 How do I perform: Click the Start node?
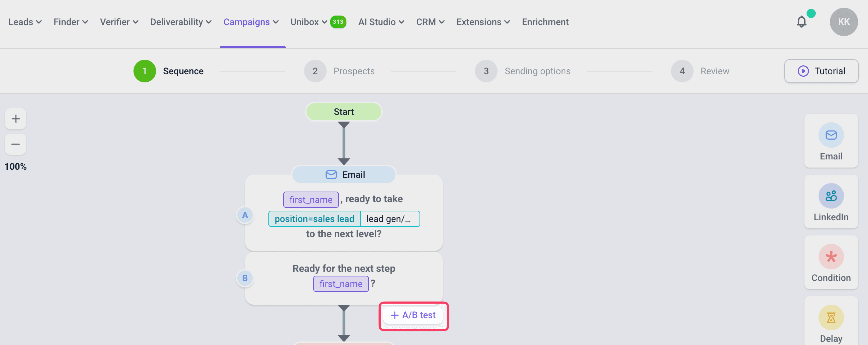pyautogui.click(x=344, y=112)
